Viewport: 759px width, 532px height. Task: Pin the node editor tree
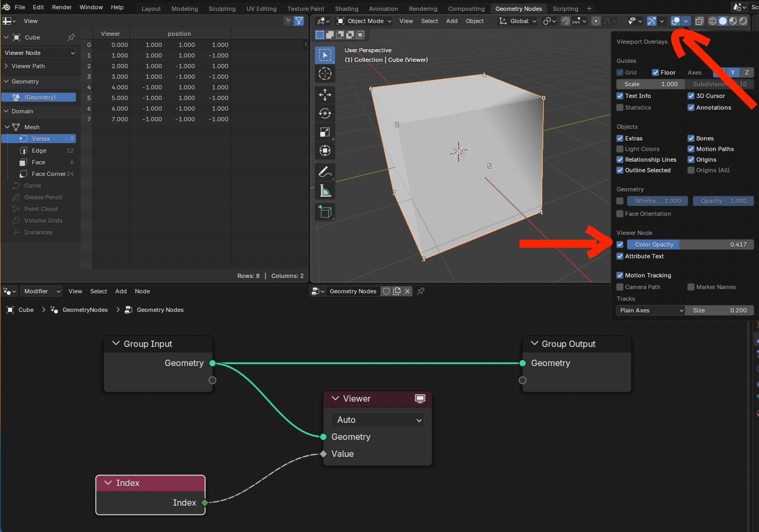[x=420, y=291]
